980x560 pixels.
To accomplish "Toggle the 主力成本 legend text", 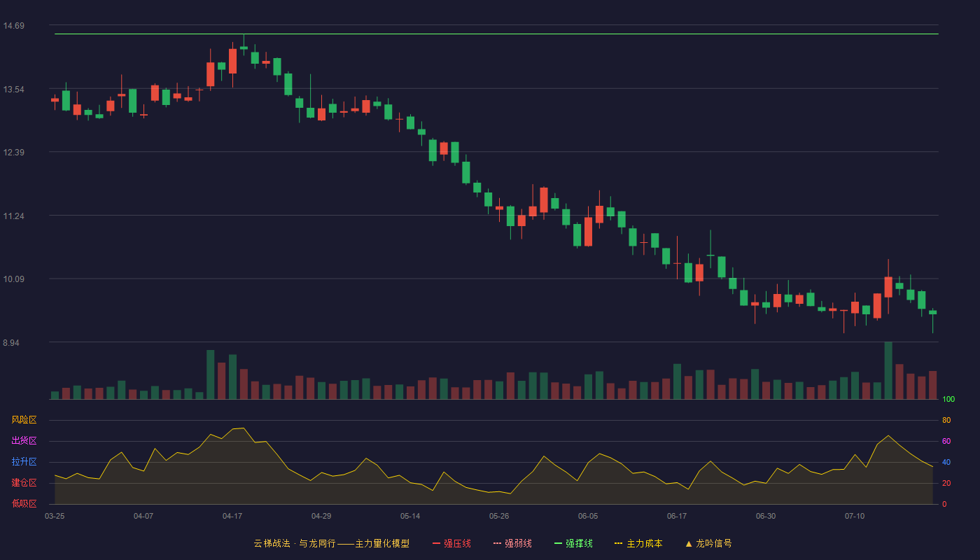I will [644, 543].
